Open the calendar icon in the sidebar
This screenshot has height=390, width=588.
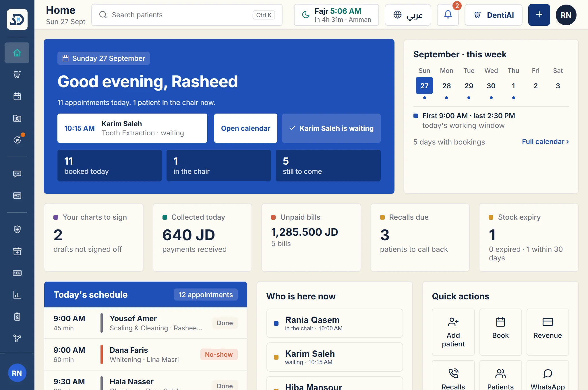point(17,96)
